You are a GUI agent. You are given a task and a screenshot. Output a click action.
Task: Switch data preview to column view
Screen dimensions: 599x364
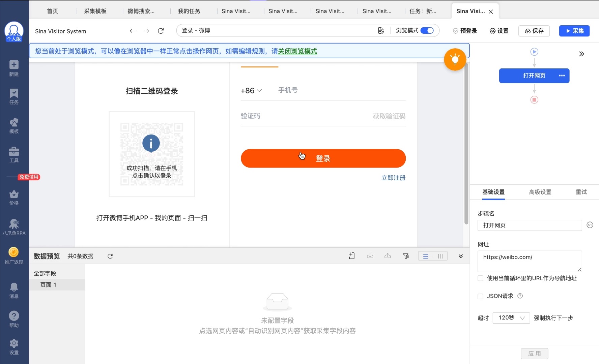click(440, 256)
